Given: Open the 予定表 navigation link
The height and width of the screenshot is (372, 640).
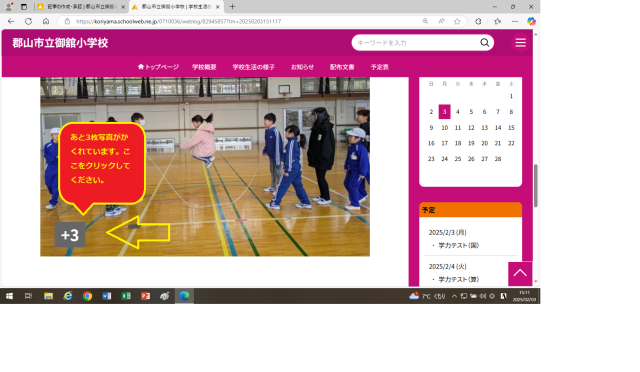Looking at the screenshot, I should [380, 67].
